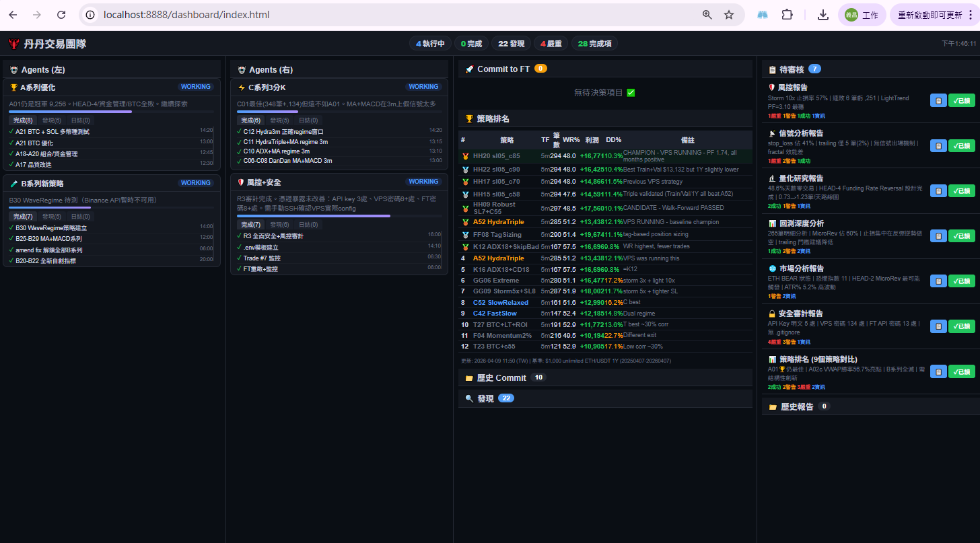Click the address bar showing localhost:8888
The image size is (980, 543).
(x=390, y=15)
